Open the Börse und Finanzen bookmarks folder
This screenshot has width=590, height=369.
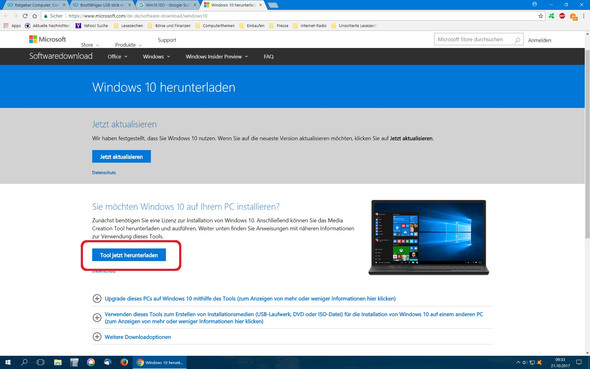[169, 26]
